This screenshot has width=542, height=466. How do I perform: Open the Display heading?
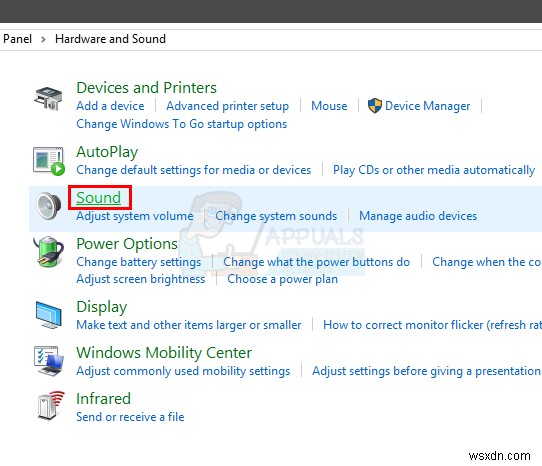tap(102, 307)
